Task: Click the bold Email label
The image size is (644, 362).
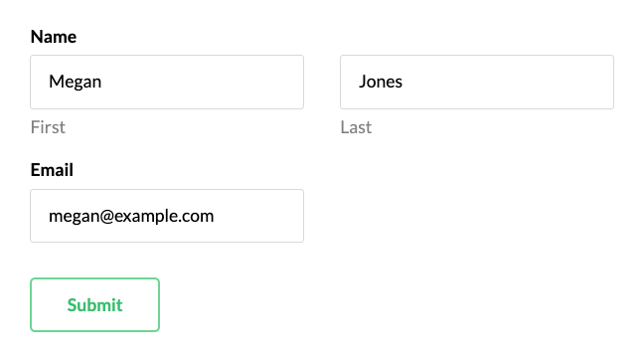Action: tap(52, 170)
